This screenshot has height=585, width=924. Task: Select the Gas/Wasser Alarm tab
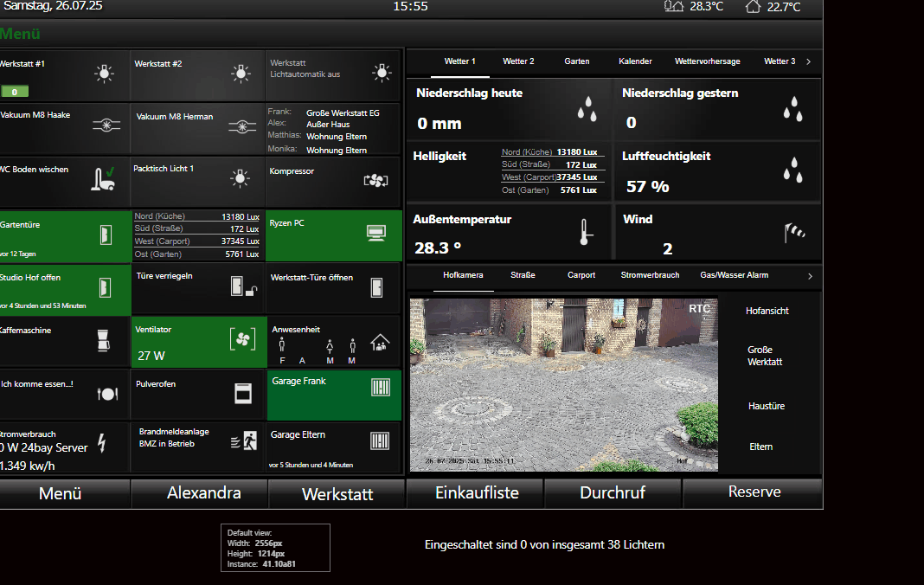[735, 275]
